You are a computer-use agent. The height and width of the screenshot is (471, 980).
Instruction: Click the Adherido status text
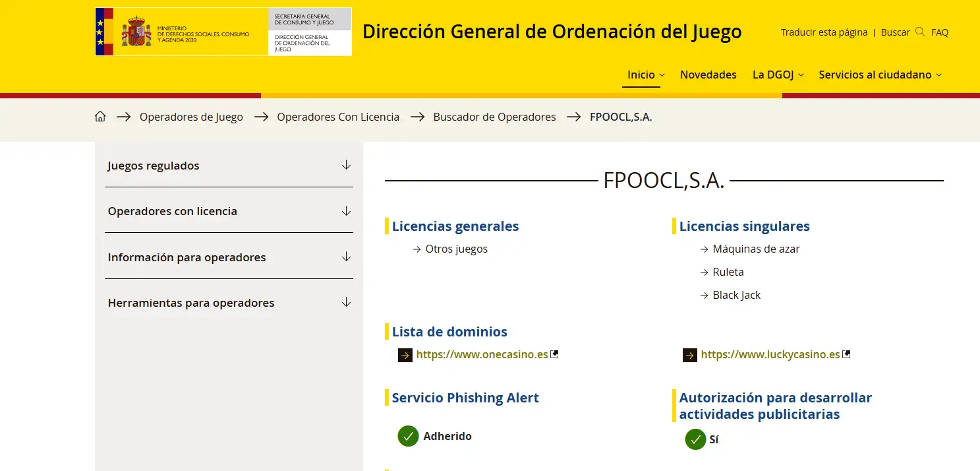click(447, 436)
